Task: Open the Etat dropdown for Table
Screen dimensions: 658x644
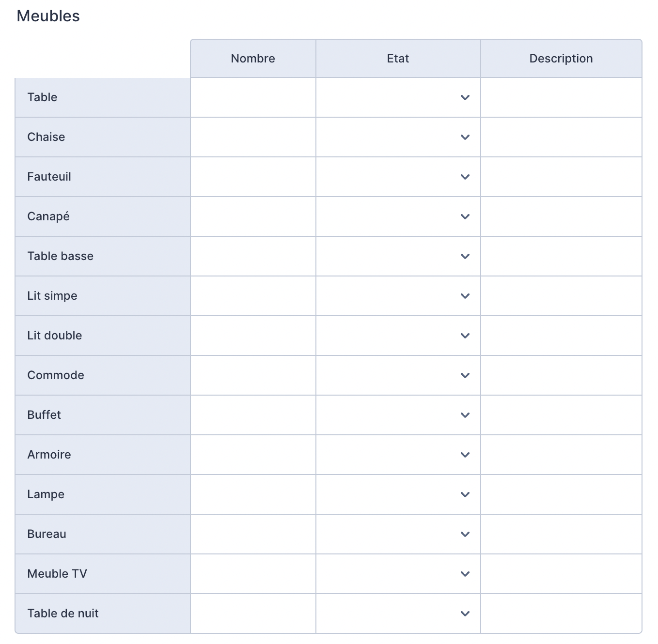Action: click(398, 97)
